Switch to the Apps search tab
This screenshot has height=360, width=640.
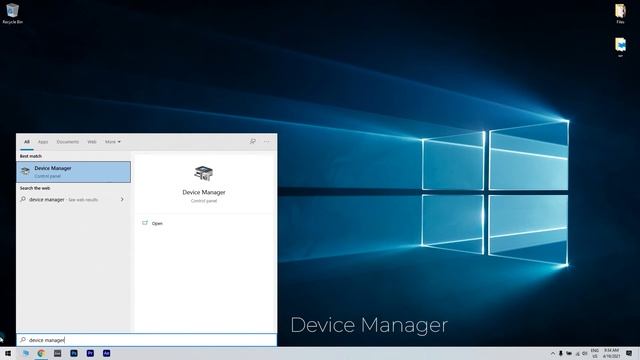coord(43,142)
